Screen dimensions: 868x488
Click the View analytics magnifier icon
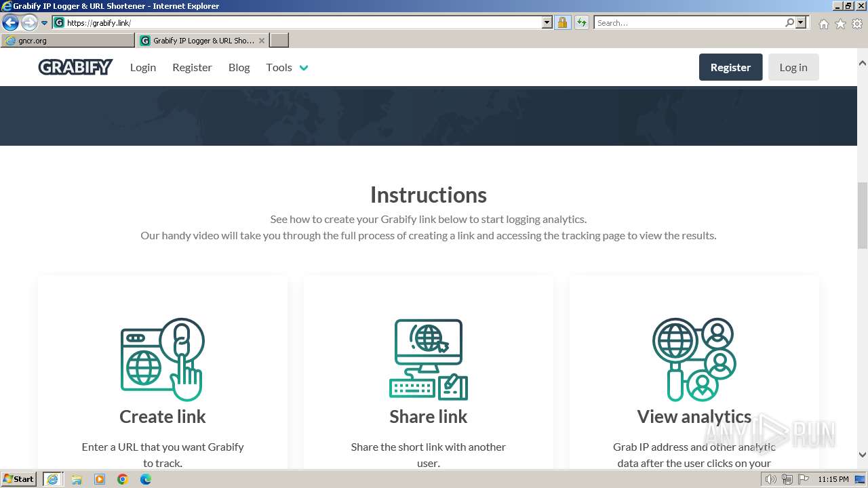[x=694, y=360]
